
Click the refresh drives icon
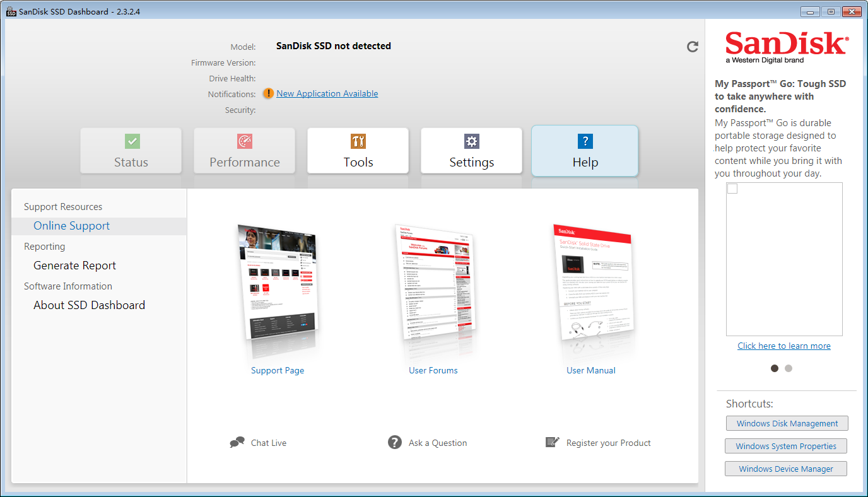pos(693,47)
